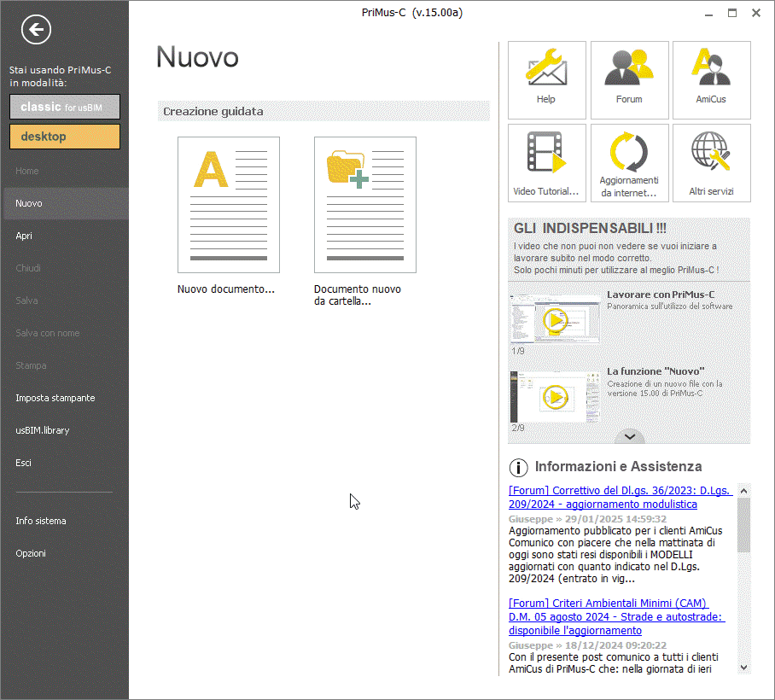
Task: Select Apri in the sidebar menu
Action: click(24, 236)
